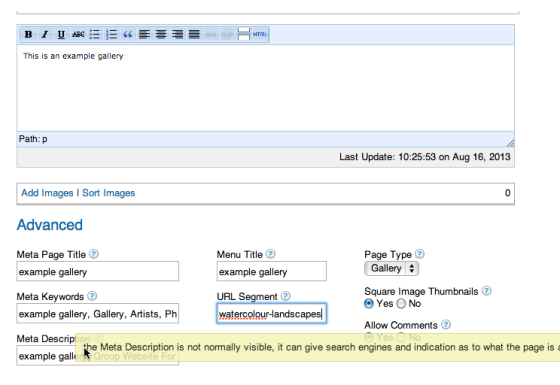Toggle italic formatting in editor toolbar
The image size is (560, 385).
(x=45, y=34)
